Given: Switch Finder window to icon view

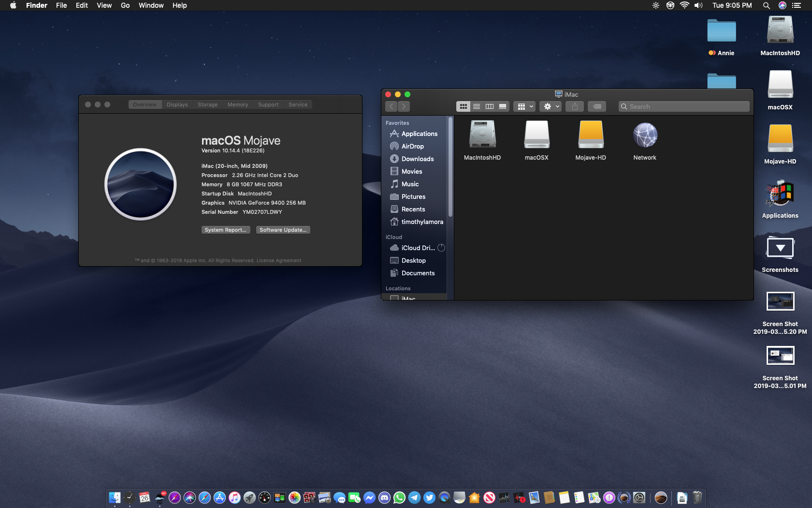Looking at the screenshot, I should (x=463, y=106).
